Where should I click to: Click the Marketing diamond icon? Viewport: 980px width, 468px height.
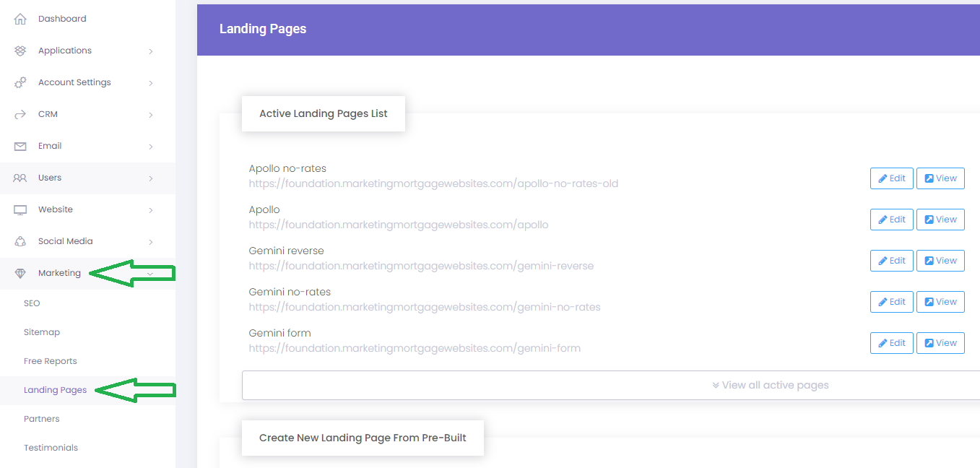(20, 273)
